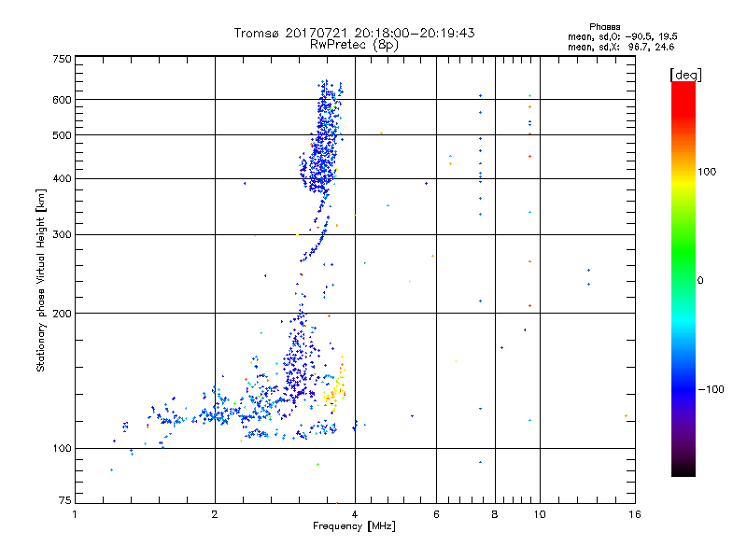Image resolution: width=747 pixels, height=560 pixels.
Task: Click the x-axis tick label '1'
Action: coord(75,514)
